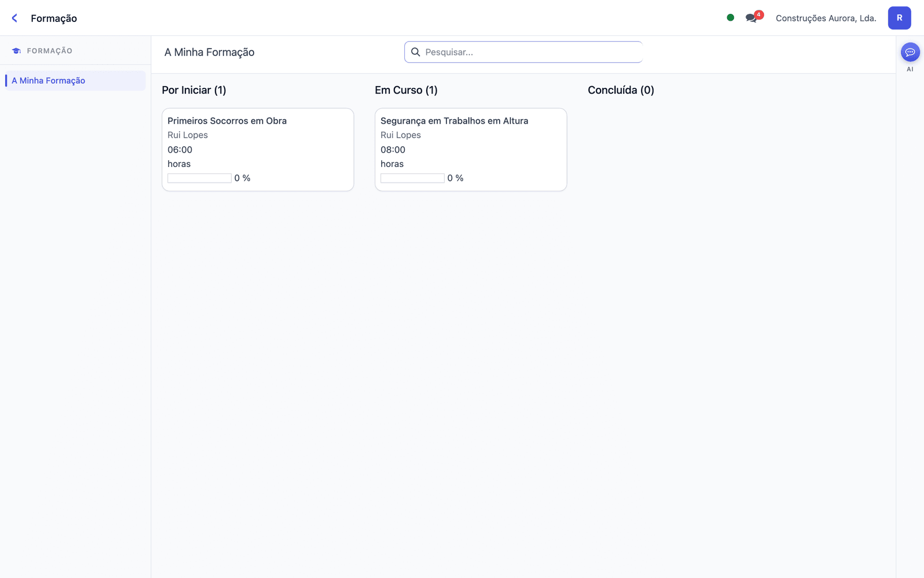Click the Concluída (0) column heading

pos(621,90)
